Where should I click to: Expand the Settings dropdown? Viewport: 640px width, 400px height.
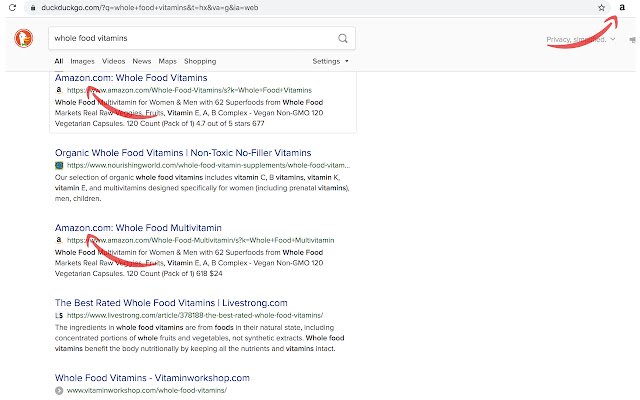pyautogui.click(x=331, y=61)
